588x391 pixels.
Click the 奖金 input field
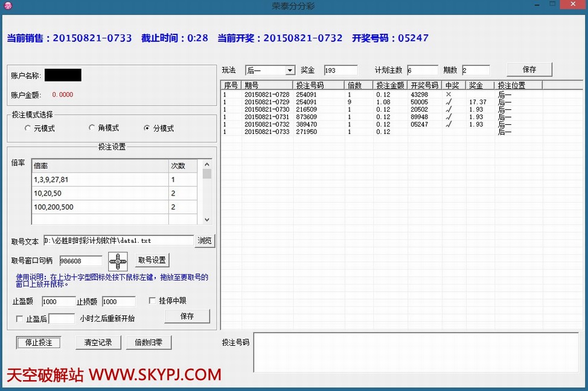(340, 71)
